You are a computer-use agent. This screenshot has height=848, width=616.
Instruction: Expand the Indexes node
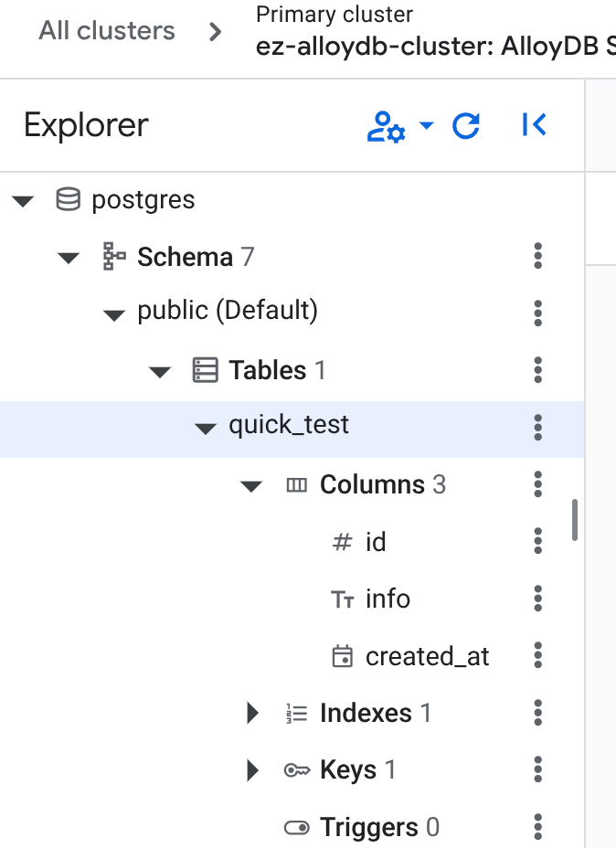252,713
